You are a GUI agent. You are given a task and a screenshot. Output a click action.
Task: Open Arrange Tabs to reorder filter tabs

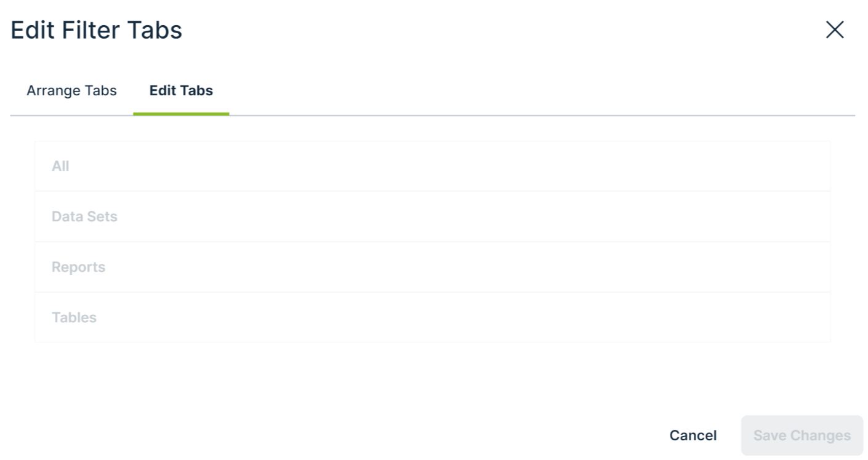(x=71, y=90)
